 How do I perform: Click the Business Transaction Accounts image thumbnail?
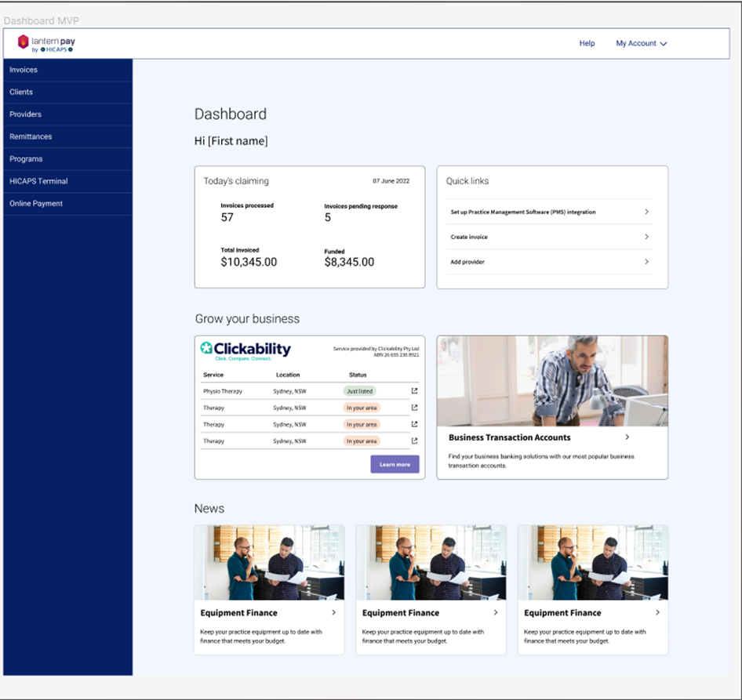click(x=552, y=379)
